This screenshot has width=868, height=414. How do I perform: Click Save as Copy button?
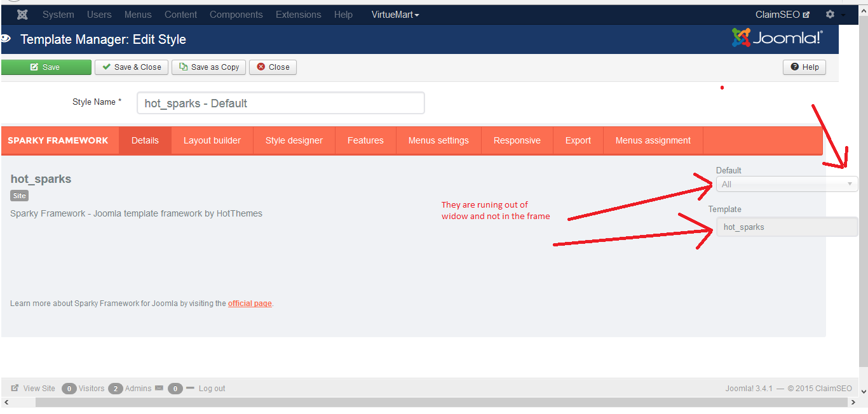[x=209, y=67]
